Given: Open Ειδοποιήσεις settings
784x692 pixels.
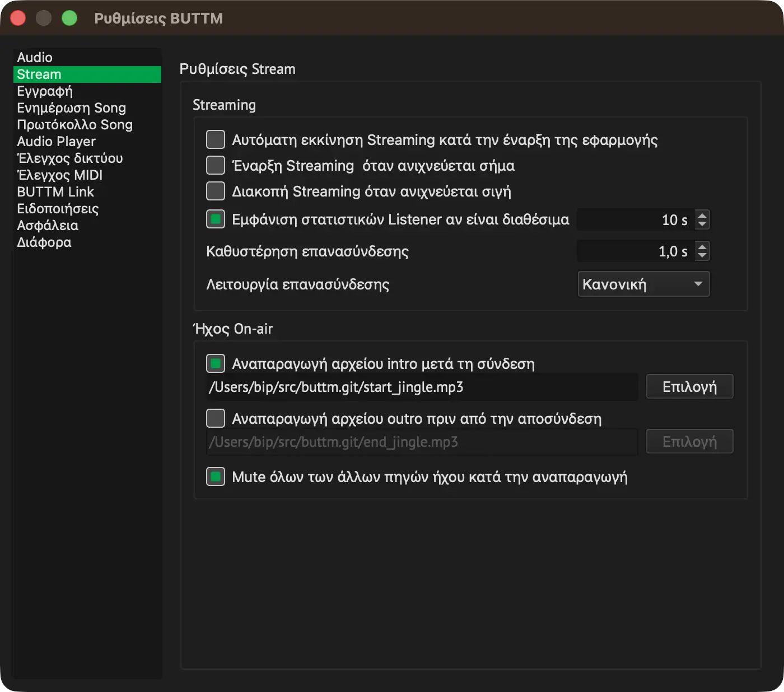Looking at the screenshot, I should 87,209.
